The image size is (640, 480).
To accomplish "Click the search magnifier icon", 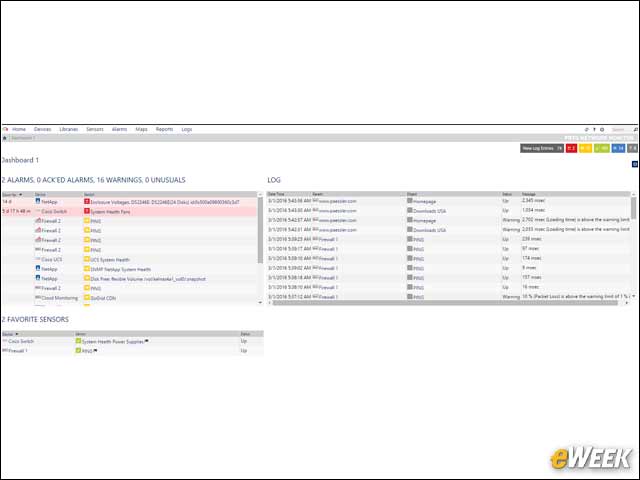I will pos(636,129).
